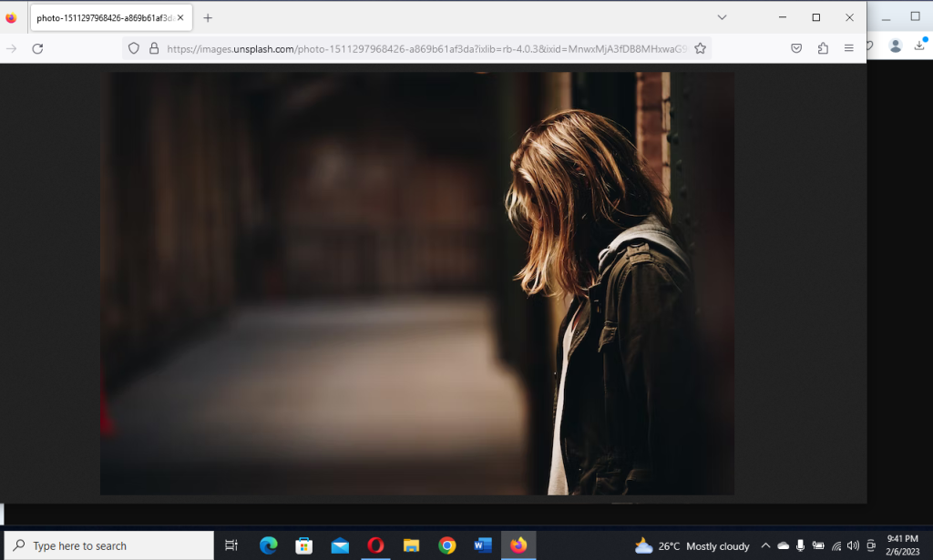Open the 26°C Mostly cloudy weather widget
The height and width of the screenshot is (560, 933).
[x=692, y=545]
